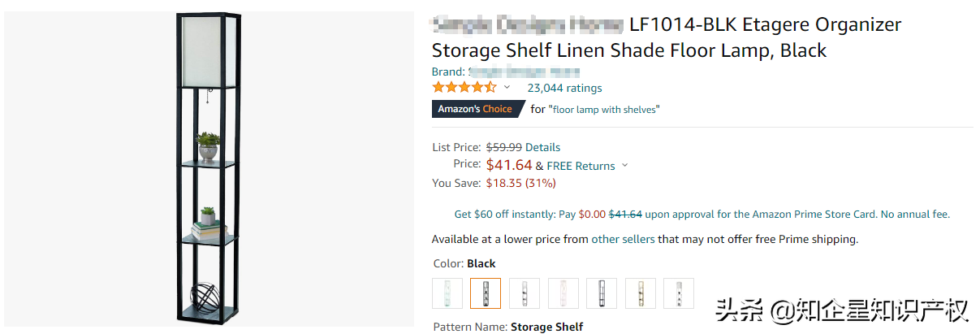This screenshot has width=980, height=334.
Task: Click the star rating icons
Action: [x=464, y=87]
